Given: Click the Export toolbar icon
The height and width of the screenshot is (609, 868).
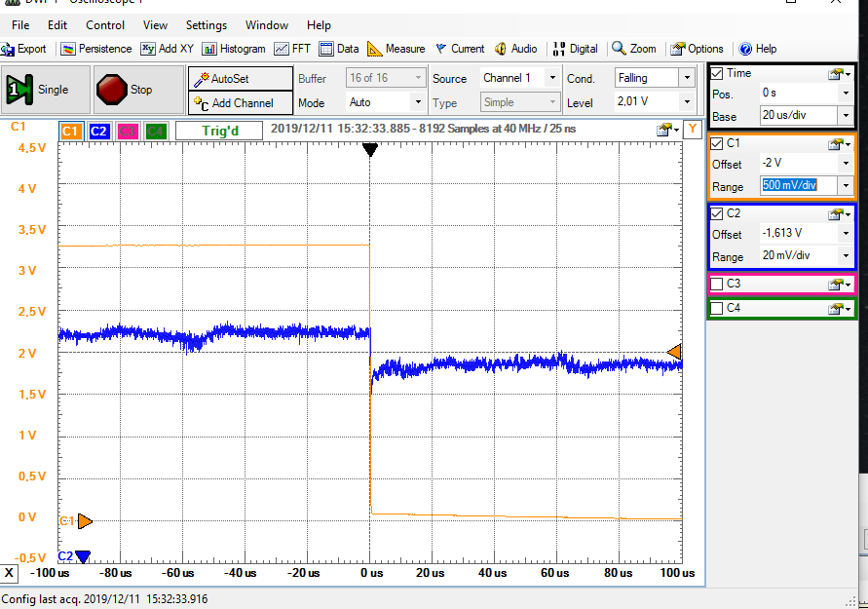Looking at the screenshot, I should 24,49.
